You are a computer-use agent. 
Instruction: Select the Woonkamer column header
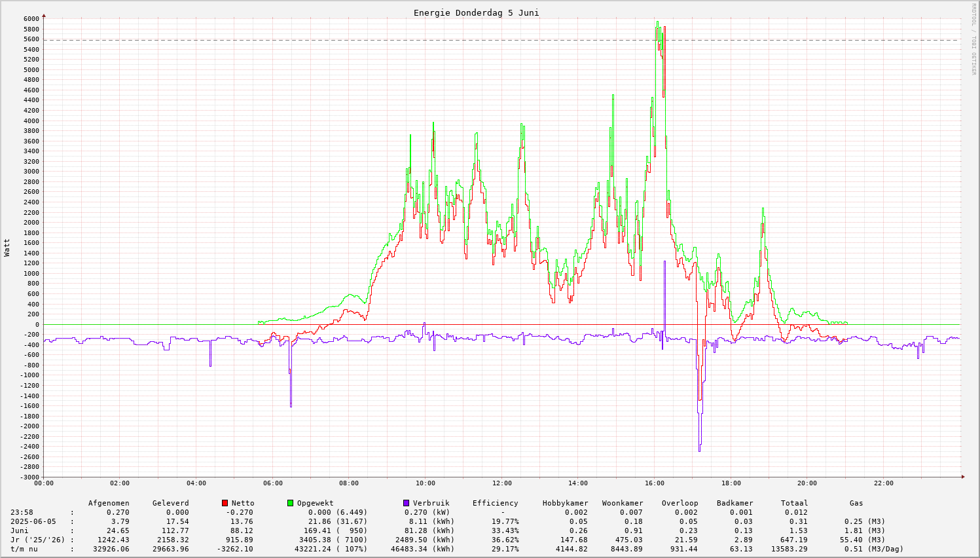point(623,503)
